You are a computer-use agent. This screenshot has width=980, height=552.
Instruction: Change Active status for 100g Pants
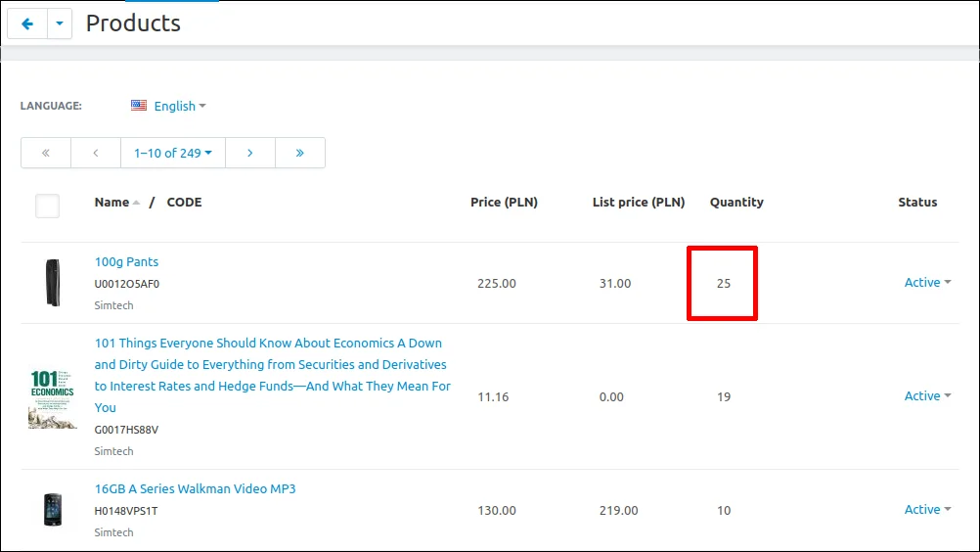coord(927,283)
